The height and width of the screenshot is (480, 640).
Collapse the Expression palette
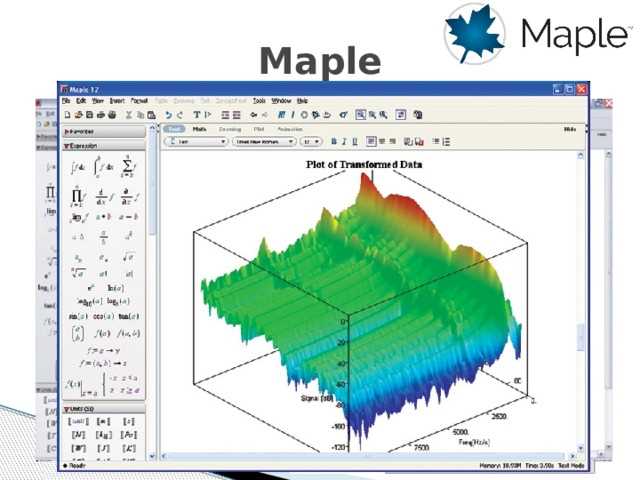104,146
